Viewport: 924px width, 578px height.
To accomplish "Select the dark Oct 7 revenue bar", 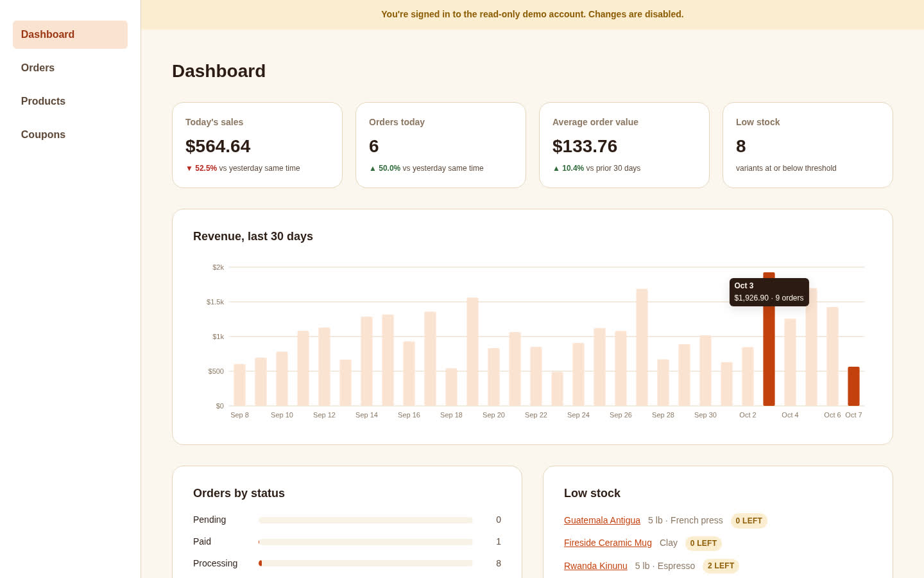I will pos(853,387).
